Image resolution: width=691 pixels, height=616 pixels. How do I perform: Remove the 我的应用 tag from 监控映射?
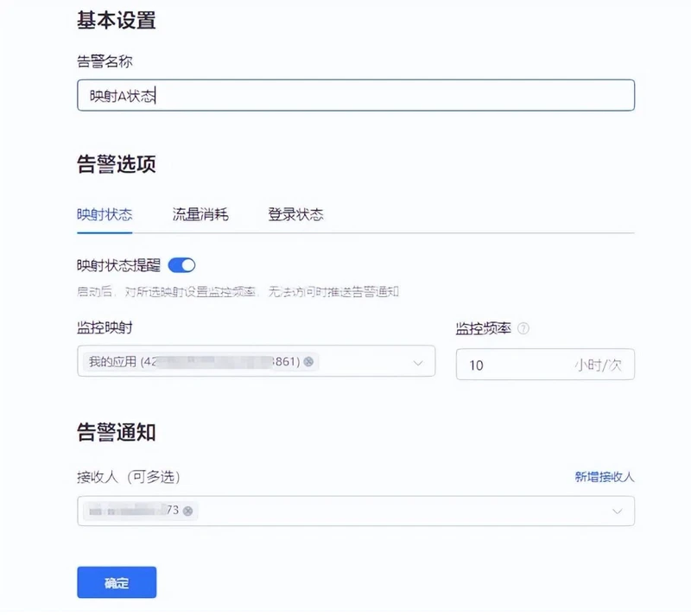point(308,362)
